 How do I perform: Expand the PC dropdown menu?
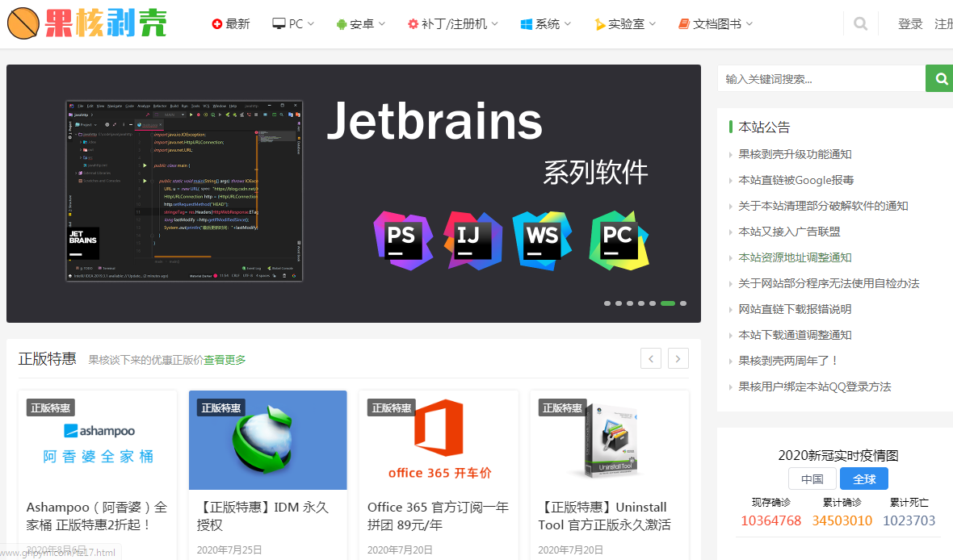[293, 23]
